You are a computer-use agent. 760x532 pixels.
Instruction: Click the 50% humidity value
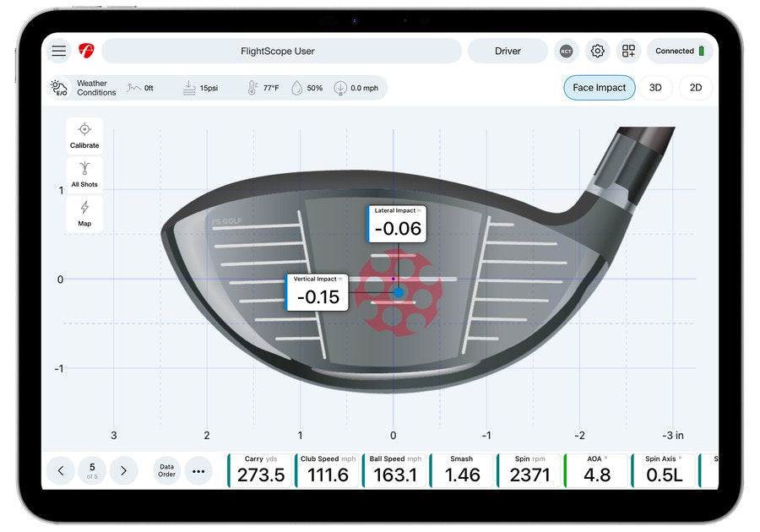point(315,88)
